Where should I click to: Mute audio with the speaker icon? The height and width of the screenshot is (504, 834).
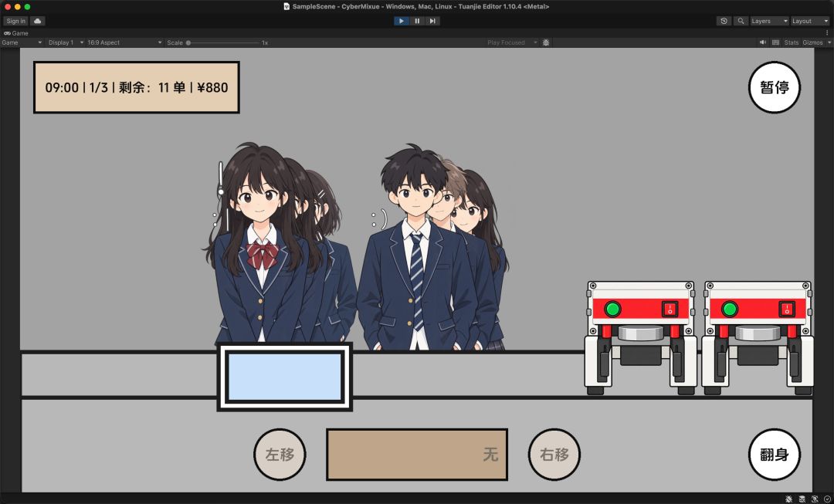click(x=763, y=42)
